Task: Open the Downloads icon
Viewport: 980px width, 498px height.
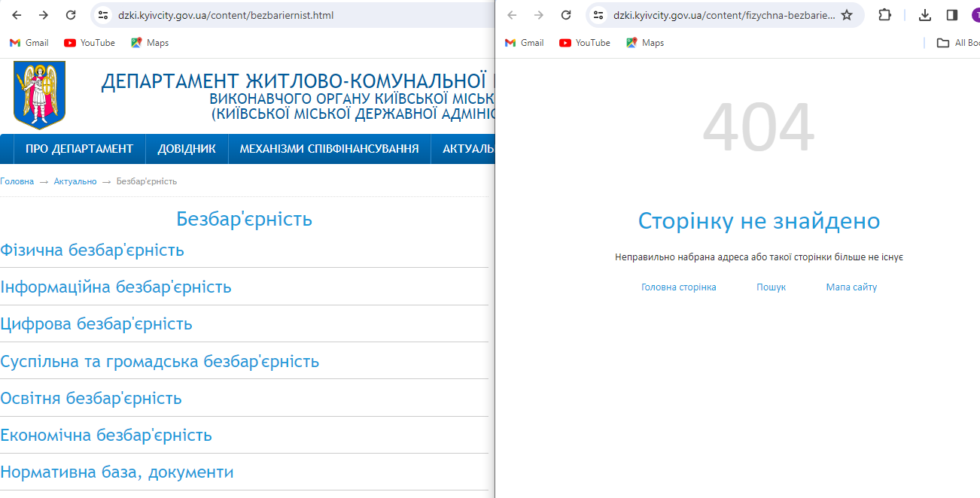Action: click(924, 14)
